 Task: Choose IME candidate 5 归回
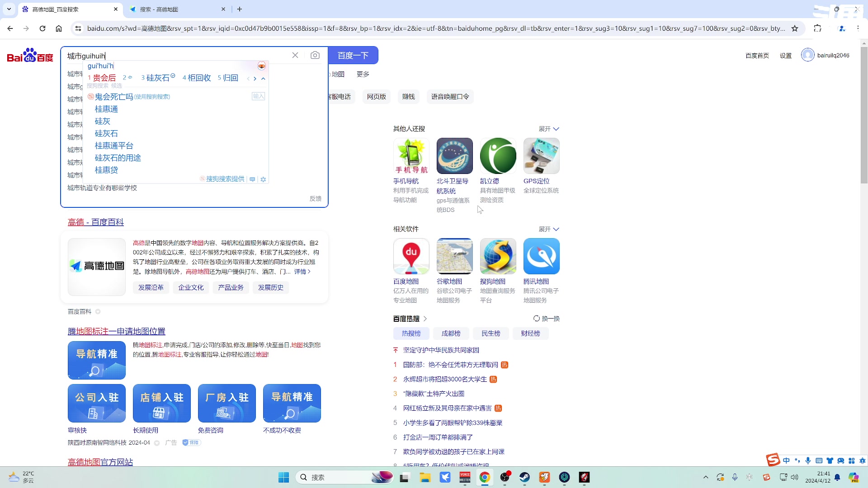pos(228,78)
